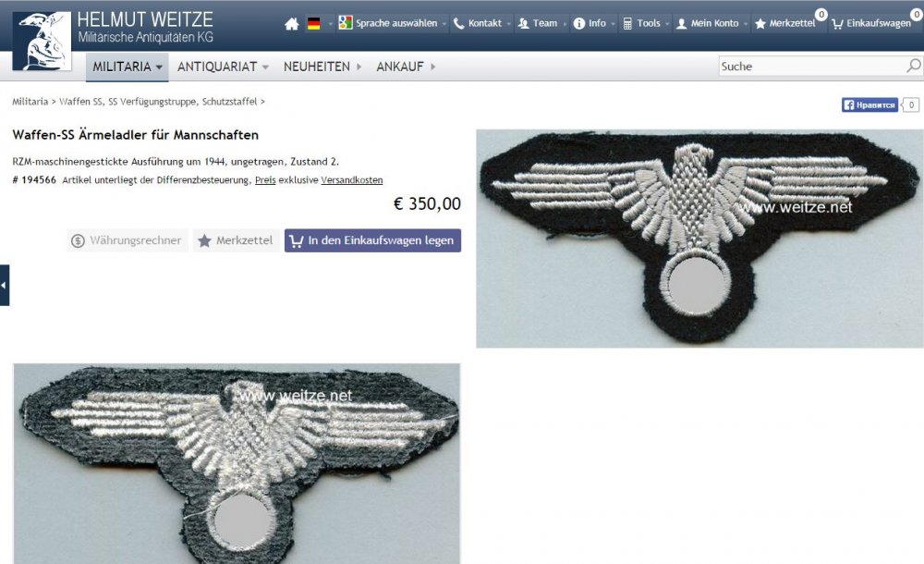Open the Team menu in header
Screen dimensions: 924x564
click(537, 24)
